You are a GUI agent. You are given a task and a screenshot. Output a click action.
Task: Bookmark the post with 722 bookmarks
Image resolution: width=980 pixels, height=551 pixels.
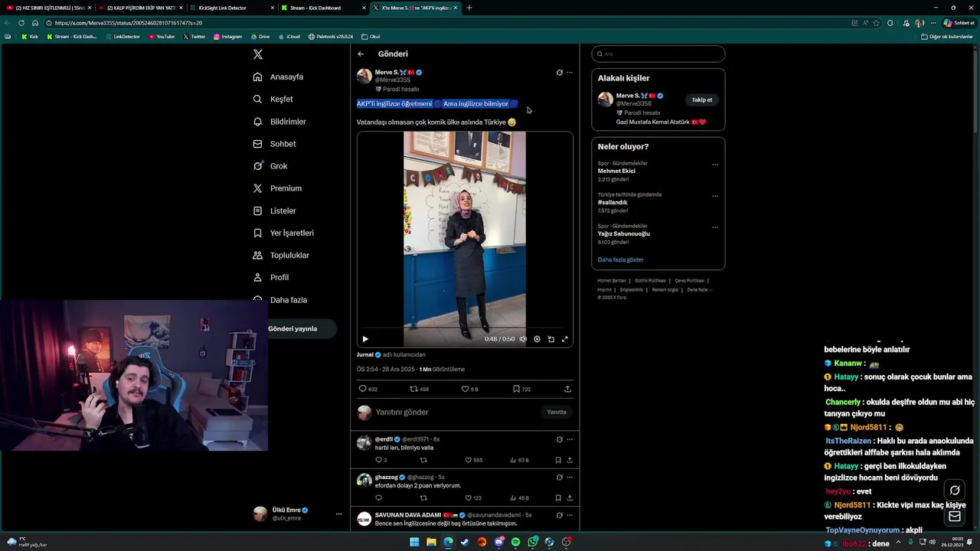pyautogui.click(x=521, y=389)
